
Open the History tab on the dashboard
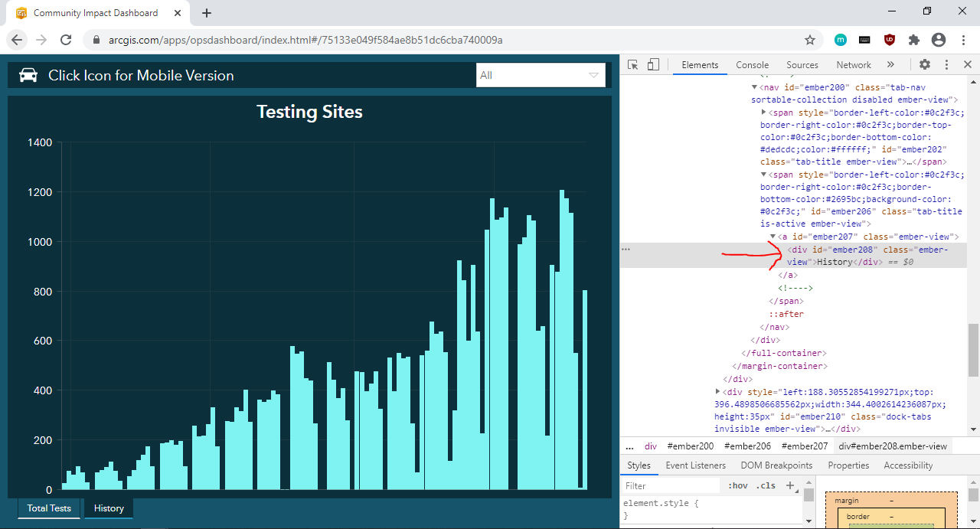pos(108,508)
